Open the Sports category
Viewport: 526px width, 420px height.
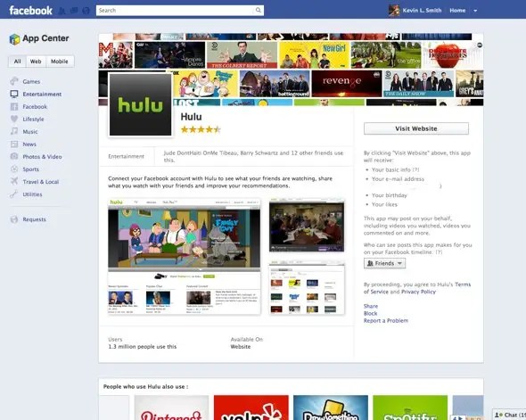tap(31, 169)
